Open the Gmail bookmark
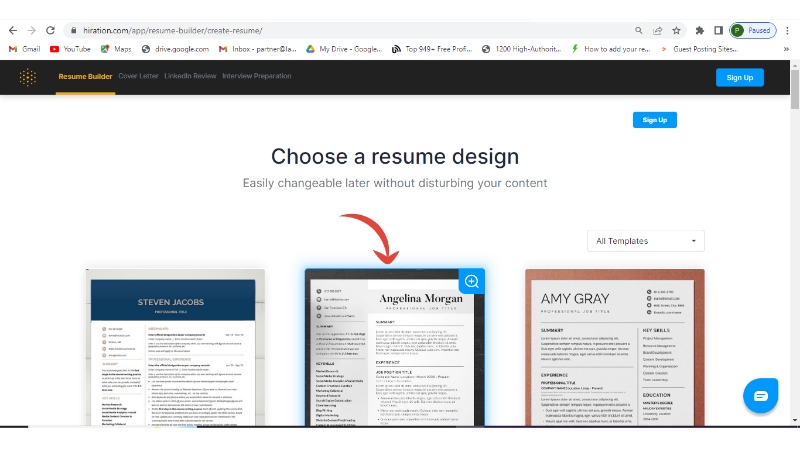The height and width of the screenshot is (449, 800). tap(24, 49)
